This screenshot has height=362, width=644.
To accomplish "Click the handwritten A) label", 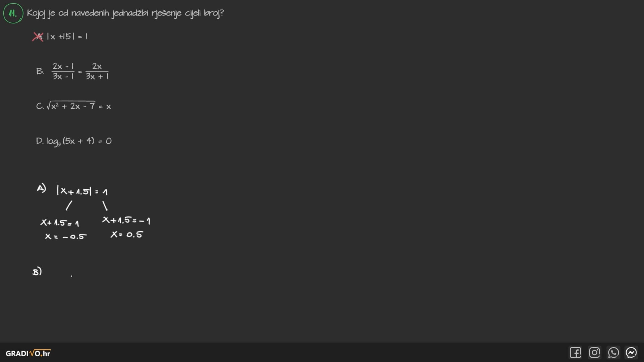I will pos(41,188).
